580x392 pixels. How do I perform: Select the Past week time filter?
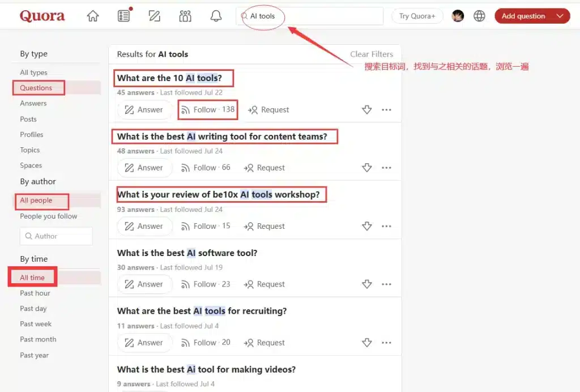(x=36, y=324)
